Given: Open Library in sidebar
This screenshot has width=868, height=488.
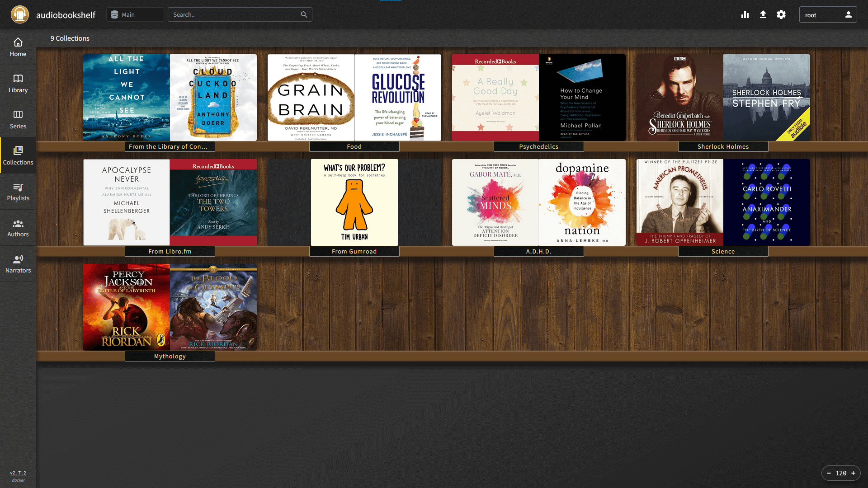Looking at the screenshot, I should (18, 83).
